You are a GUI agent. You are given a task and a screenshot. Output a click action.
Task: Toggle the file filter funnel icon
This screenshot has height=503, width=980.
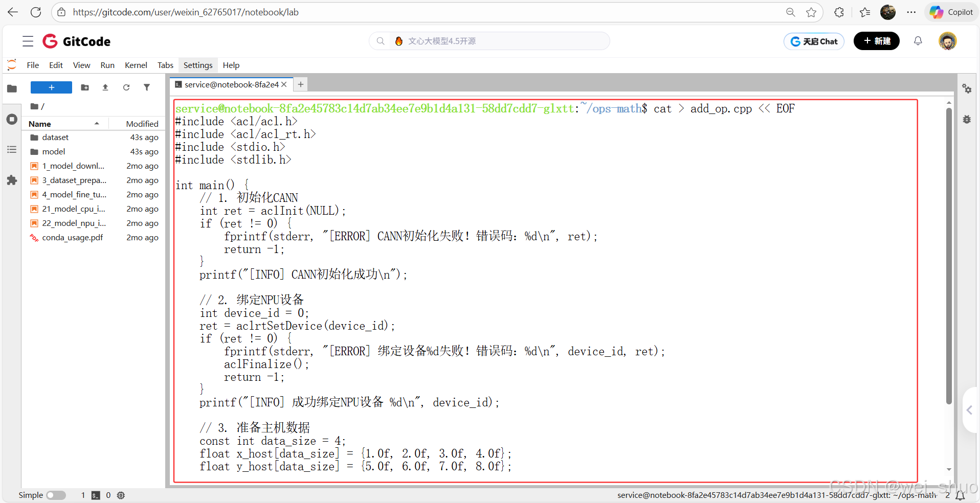point(147,87)
